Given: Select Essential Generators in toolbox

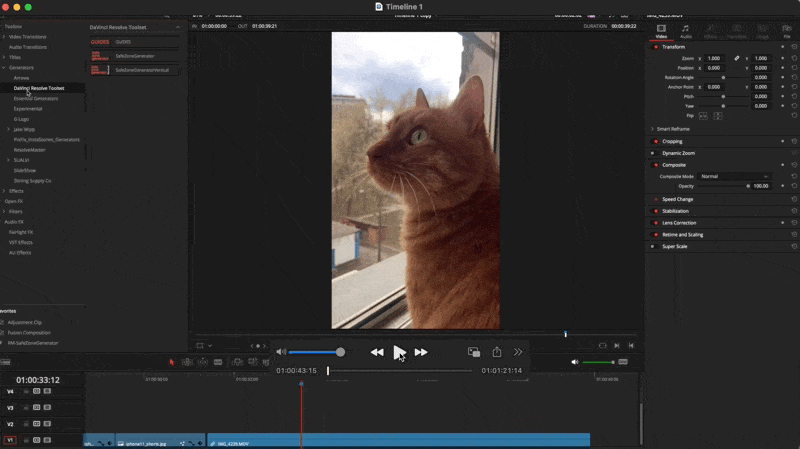Looking at the screenshot, I should click(36, 98).
